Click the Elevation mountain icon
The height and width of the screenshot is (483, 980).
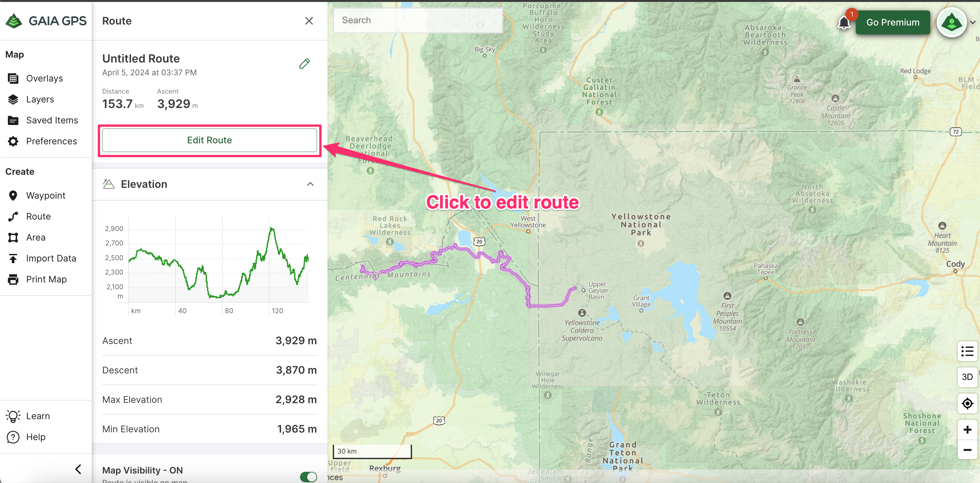click(x=108, y=184)
